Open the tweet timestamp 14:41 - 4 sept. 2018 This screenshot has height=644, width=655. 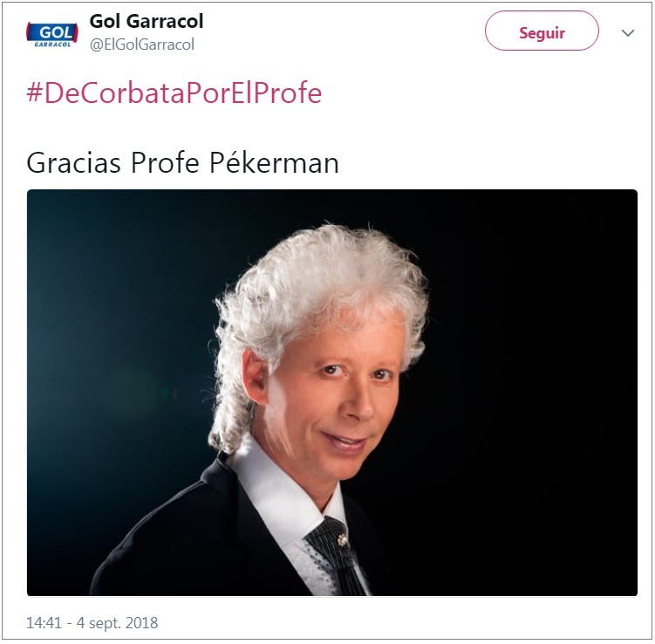click(92, 623)
